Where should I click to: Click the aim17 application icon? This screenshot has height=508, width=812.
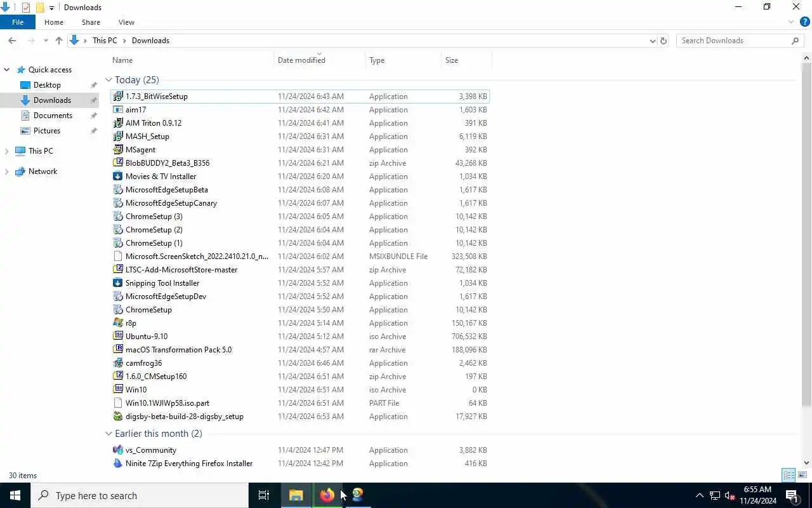(118, 110)
